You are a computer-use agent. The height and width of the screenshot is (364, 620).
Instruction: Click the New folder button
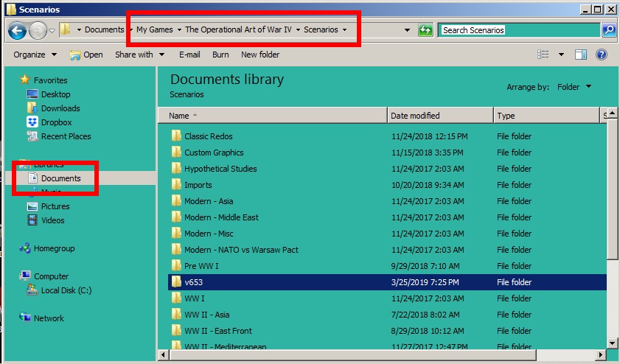point(260,55)
